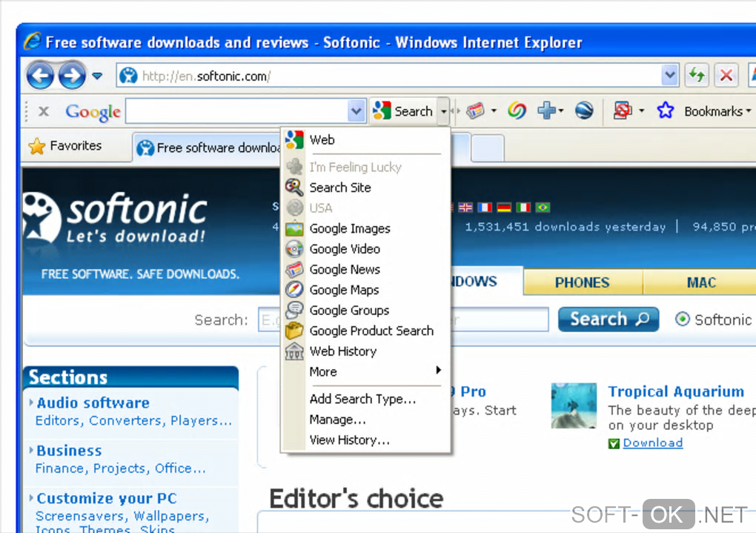Viewport: 756px width, 533px height.
Task: Open the dropdown arrow next to news icon
Action: [494, 111]
